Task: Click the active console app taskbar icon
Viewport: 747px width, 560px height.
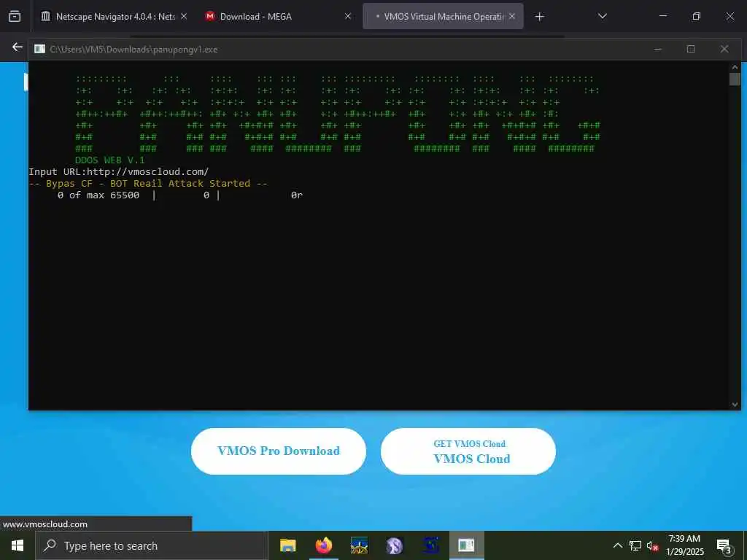Action: (466, 545)
